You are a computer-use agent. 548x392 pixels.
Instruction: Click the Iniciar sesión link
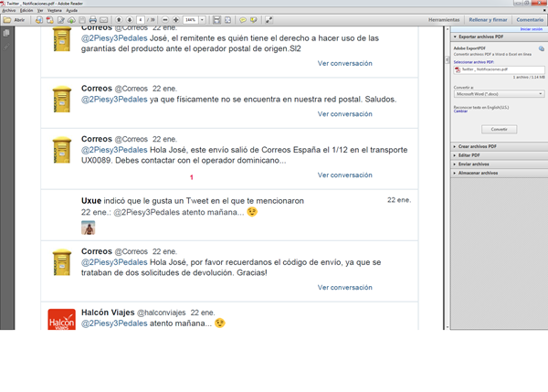(x=532, y=29)
